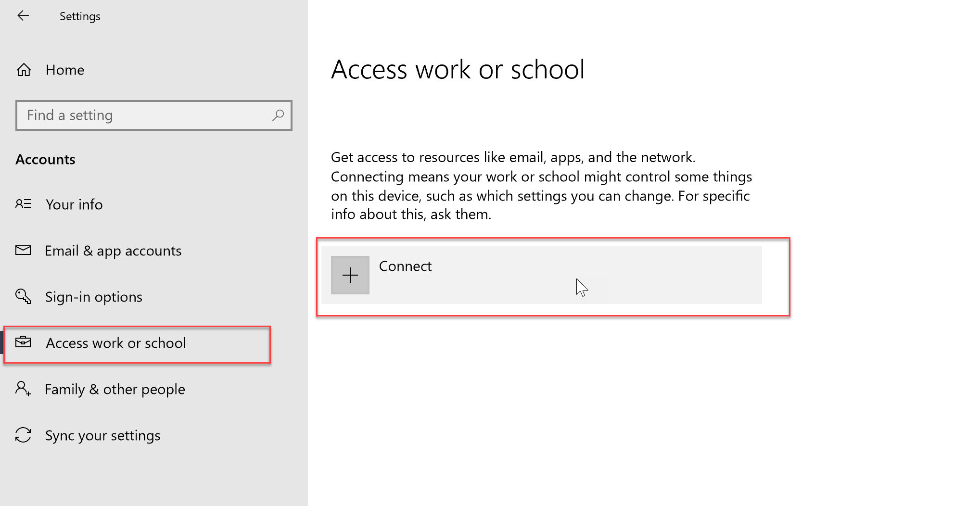Click the Access work or school page heading
The image size is (980, 506).
click(458, 70)
